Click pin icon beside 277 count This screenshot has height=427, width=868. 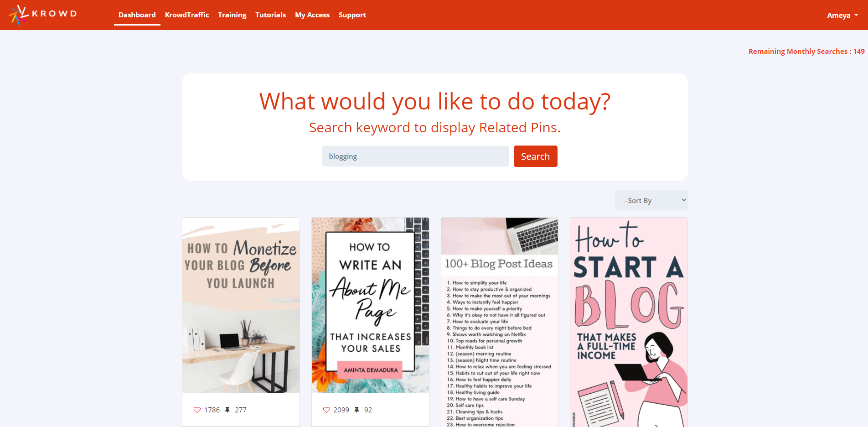point(227,410)
